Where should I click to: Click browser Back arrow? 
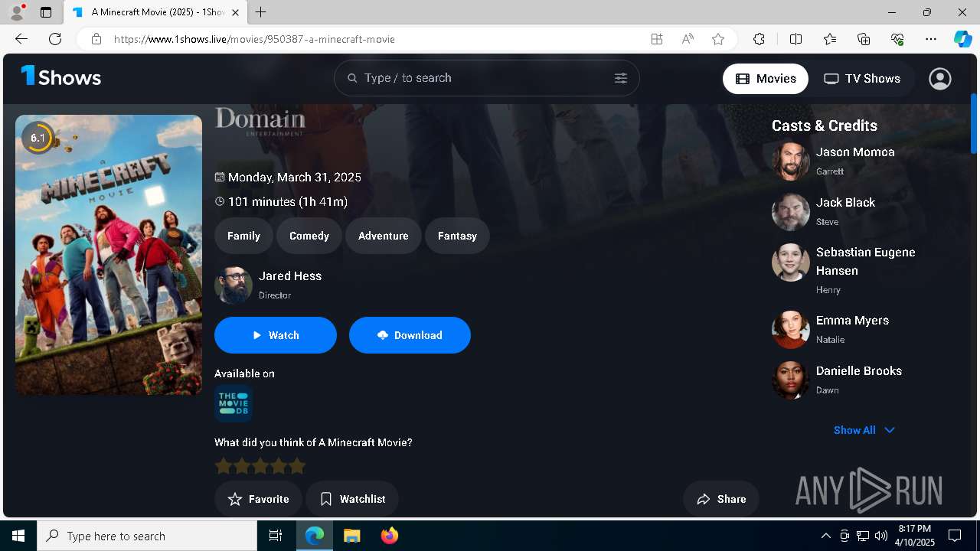(21, 39)
